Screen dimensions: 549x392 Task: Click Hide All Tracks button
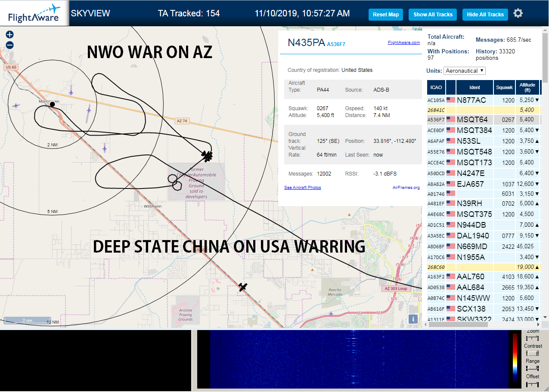pos(485,15)
